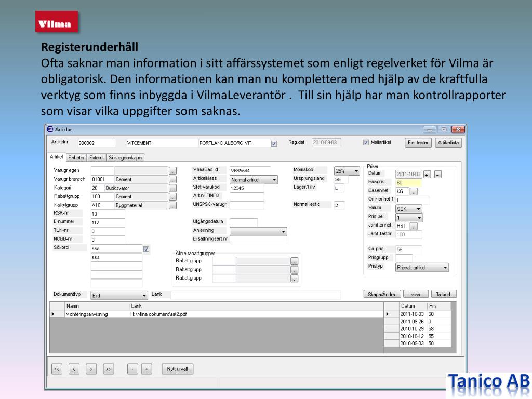Open lookup for first Äldre rabattgrupper row

point(294,261)
